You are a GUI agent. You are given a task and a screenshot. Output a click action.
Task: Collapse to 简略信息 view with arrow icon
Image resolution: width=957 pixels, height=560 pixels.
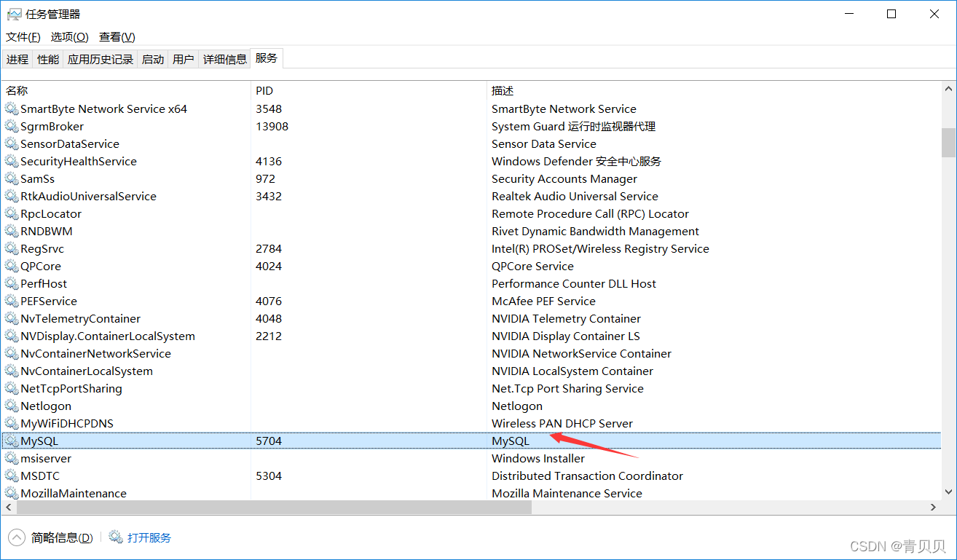click(17, 537)
